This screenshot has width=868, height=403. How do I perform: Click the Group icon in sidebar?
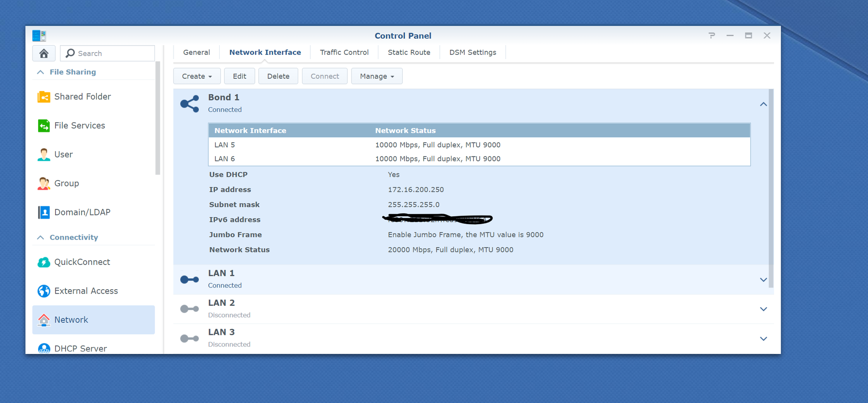coord(43,183)
